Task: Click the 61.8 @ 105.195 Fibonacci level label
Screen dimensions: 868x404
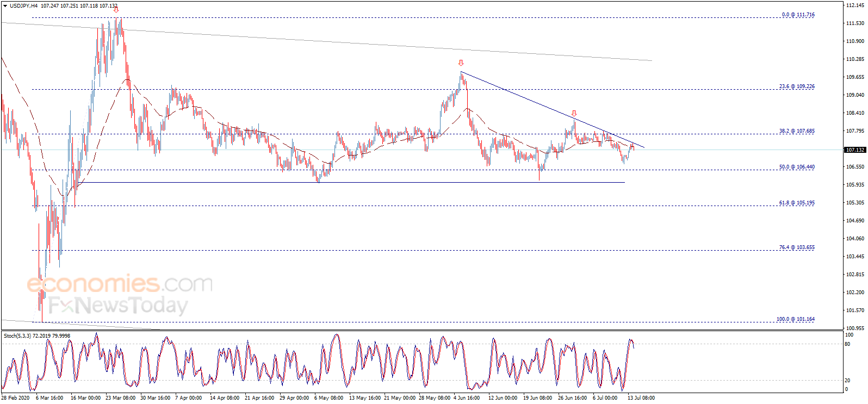Action: (x=797, y=203)
